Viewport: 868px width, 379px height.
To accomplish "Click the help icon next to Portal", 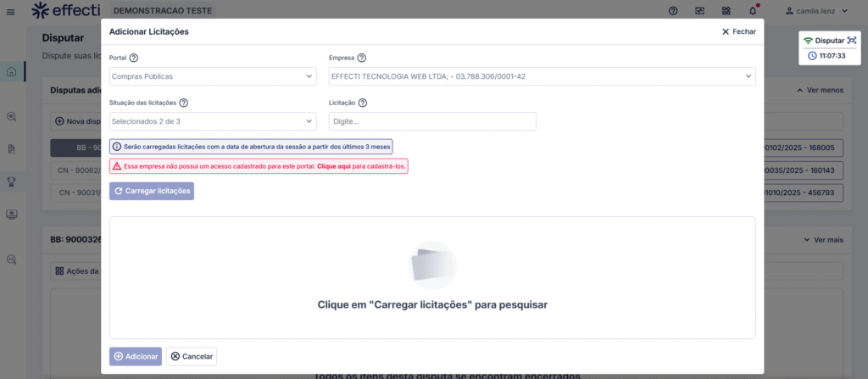I will pos(134,58).
